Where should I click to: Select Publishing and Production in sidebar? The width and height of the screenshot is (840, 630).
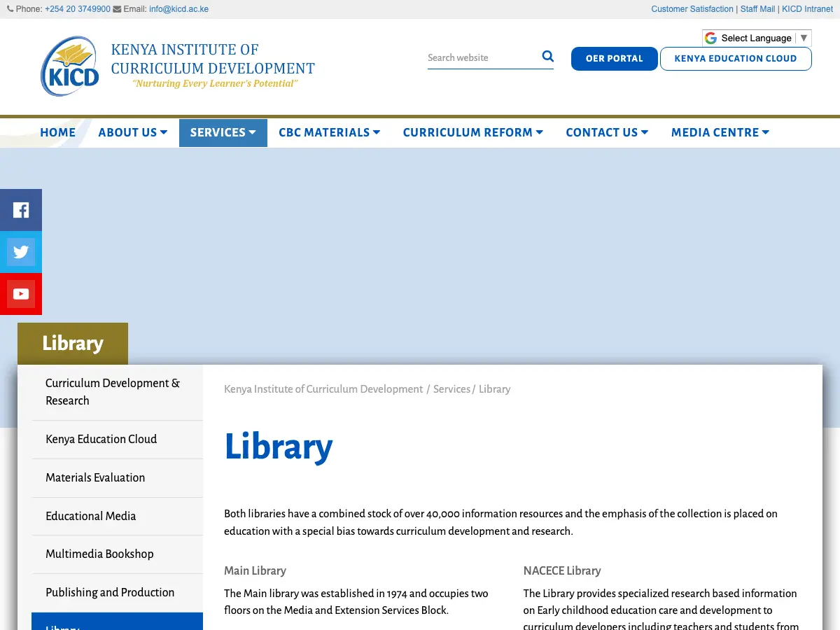[x=117, y=593]
